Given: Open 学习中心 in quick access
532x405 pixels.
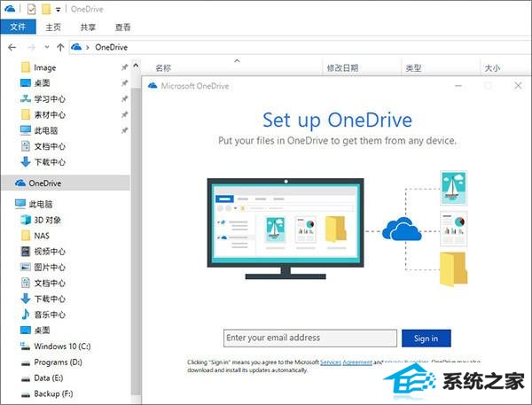Looking at the screenshot, I should pos(50,99).
